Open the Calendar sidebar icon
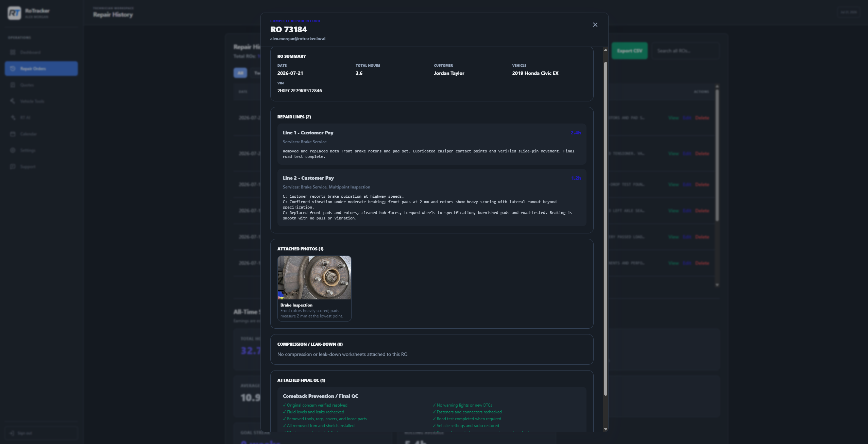 13,134
